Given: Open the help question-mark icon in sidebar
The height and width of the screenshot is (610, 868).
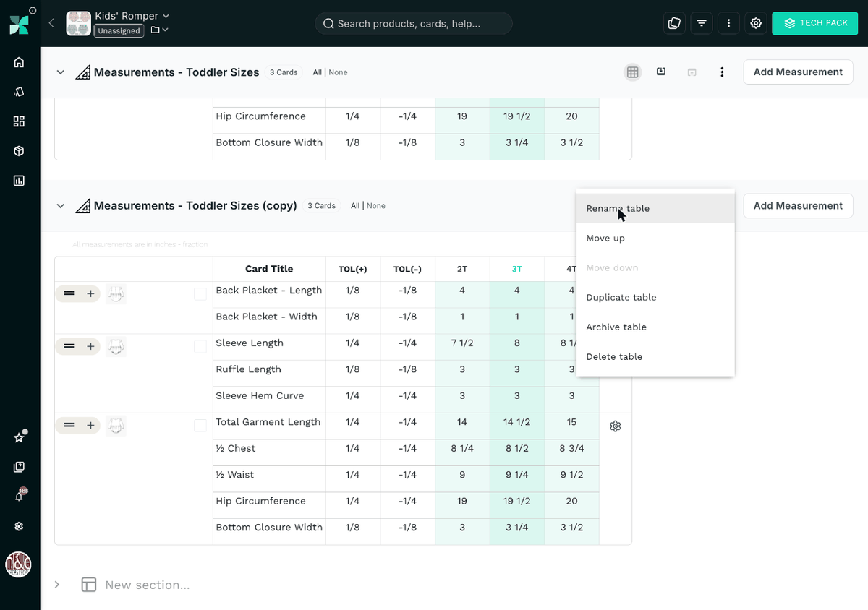Looking at the screenshot, I should [20, 467].
